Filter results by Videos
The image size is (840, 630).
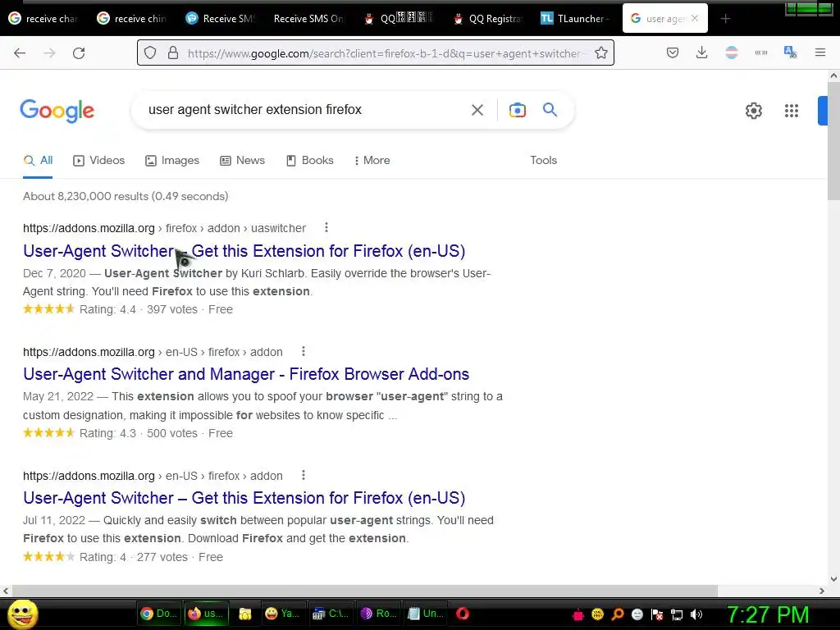coord(99,160)
